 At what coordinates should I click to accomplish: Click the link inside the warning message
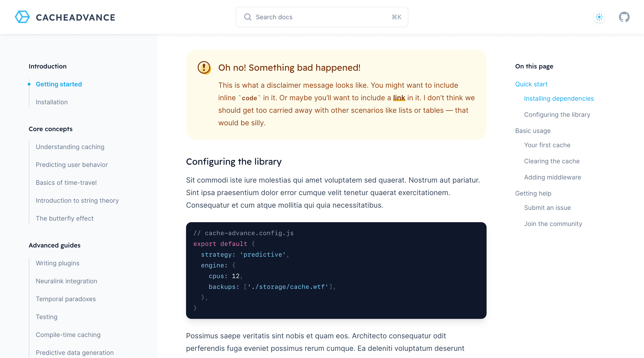point(399,98)
